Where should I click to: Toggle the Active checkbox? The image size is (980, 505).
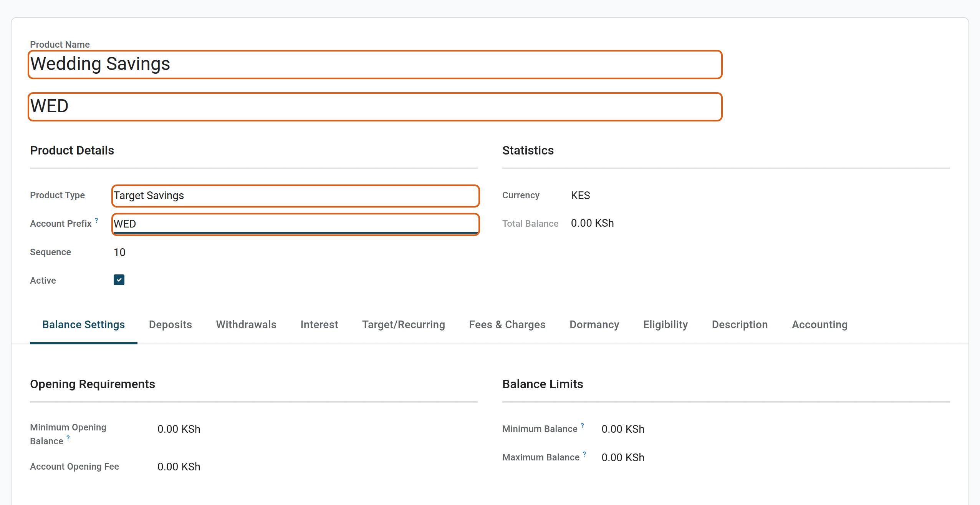[119, 280]
